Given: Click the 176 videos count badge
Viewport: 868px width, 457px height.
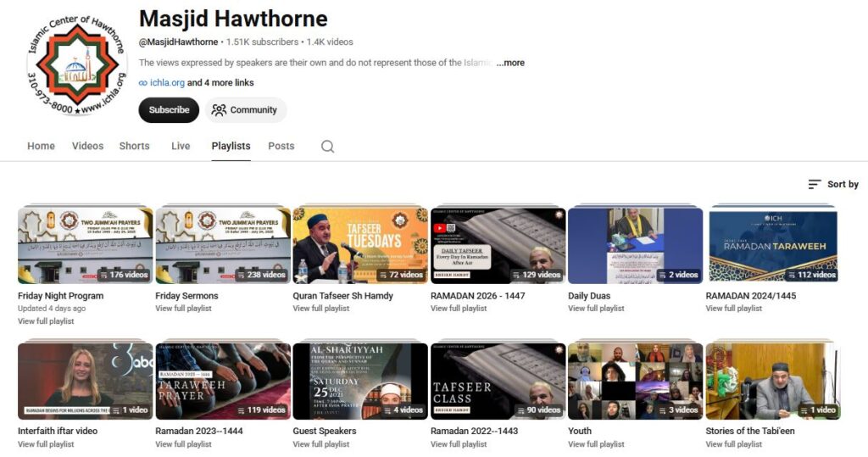Looking at the screenshot, I should [x=124, y=275].
